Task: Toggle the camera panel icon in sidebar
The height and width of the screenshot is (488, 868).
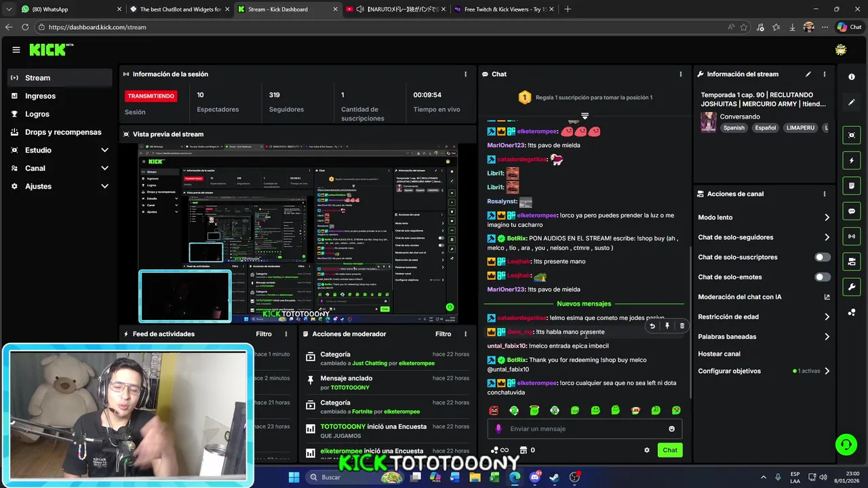Action: click(852, 262)
